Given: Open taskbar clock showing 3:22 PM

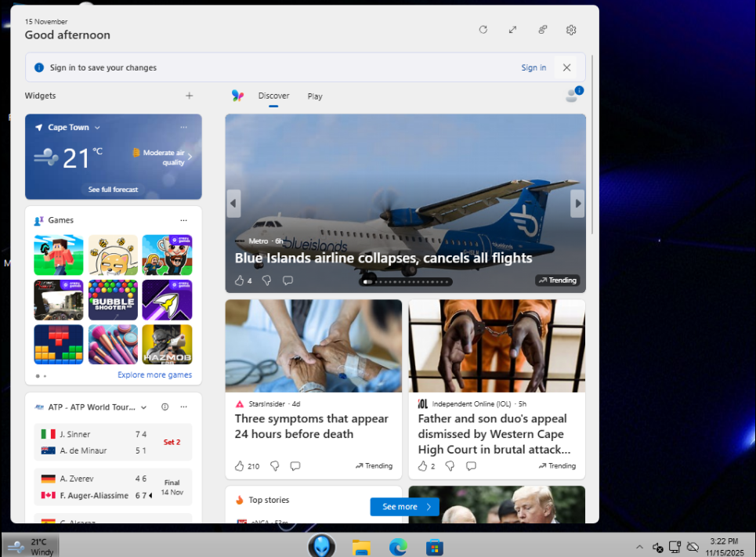Looking at the screenshot, I should 725,547.
